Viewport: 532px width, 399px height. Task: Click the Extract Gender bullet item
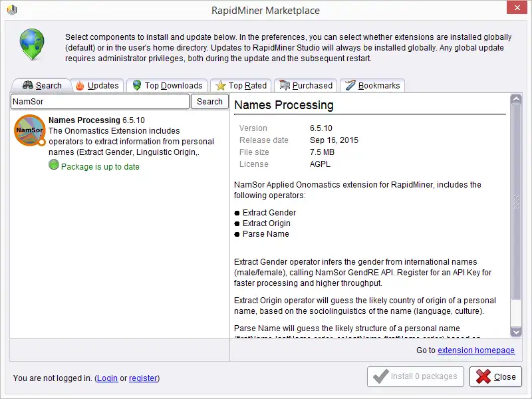[265, 213]
